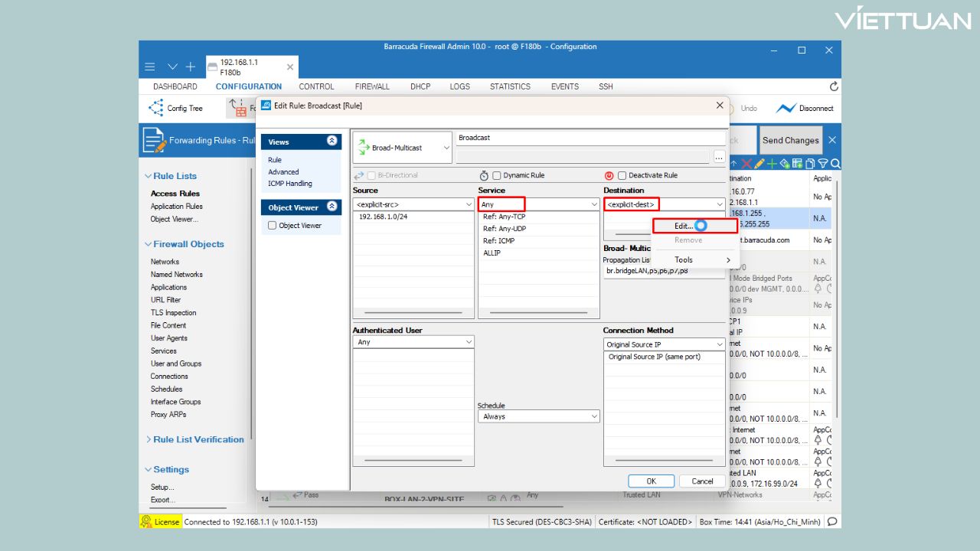Image resolution: width=980 pixels, height=551 pixels.
Task: Click the red X delete rule icon
Action: tap(746, 164)
